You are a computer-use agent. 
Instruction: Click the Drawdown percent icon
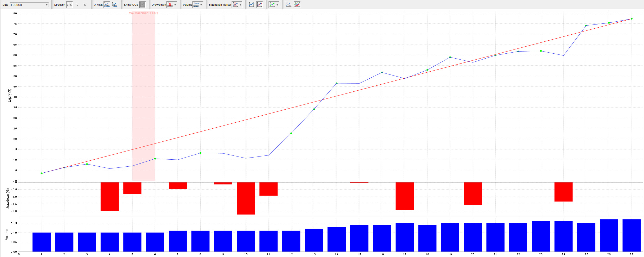170,5
